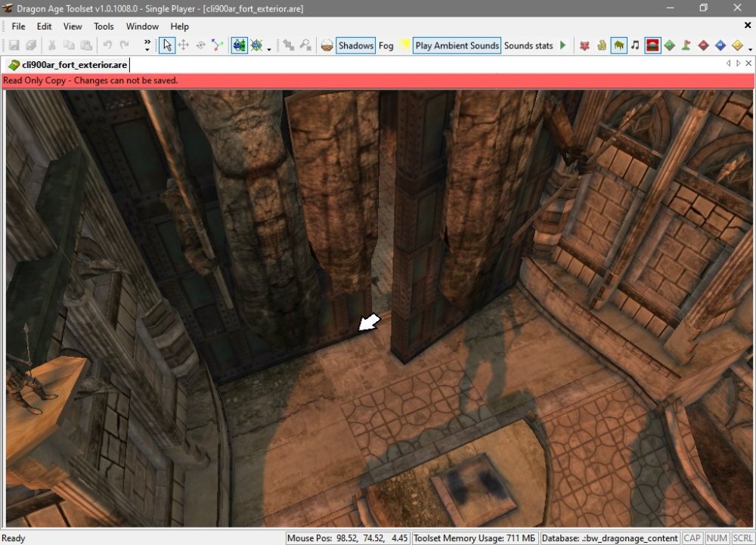Screen dimensions: 756x545
Task: Select the arrow pointer selection tool
Action: point(166,45)
